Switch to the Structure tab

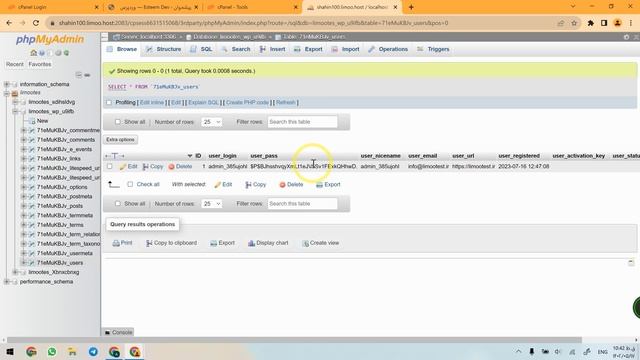(x=163, y=49)
